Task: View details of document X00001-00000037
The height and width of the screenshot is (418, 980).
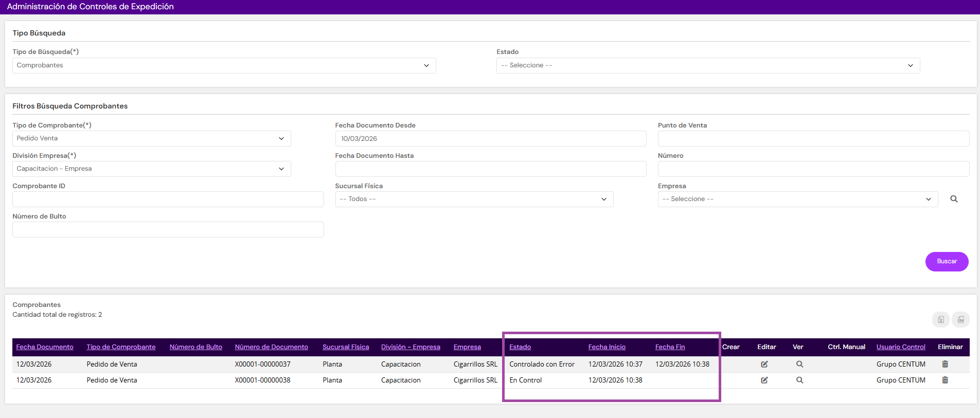Action: (799, 364)
